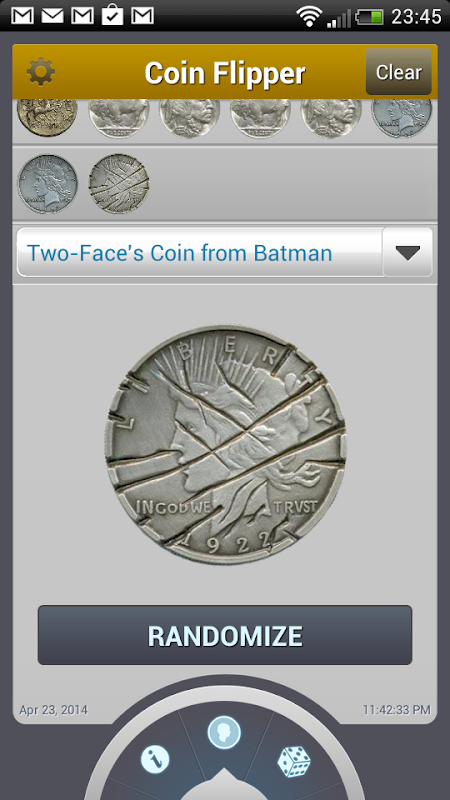Tap the last Liberty coin in top history row

[402, 118]
